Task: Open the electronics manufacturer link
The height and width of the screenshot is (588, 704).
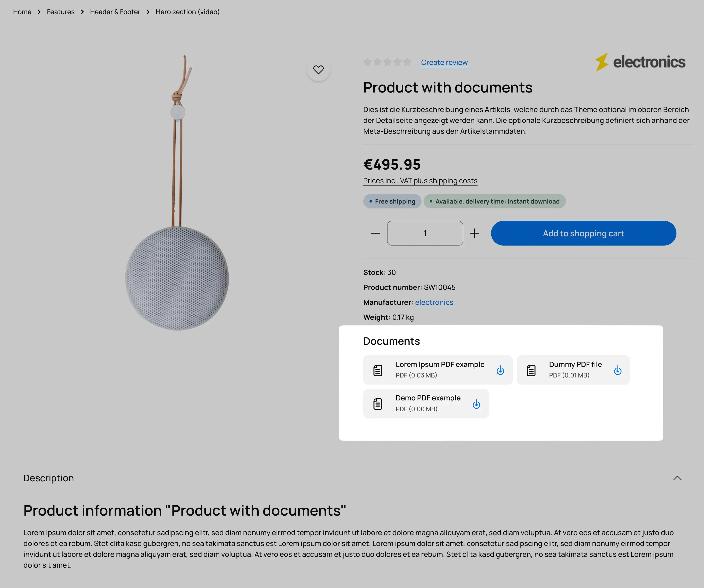Action: tap(434, 302)
